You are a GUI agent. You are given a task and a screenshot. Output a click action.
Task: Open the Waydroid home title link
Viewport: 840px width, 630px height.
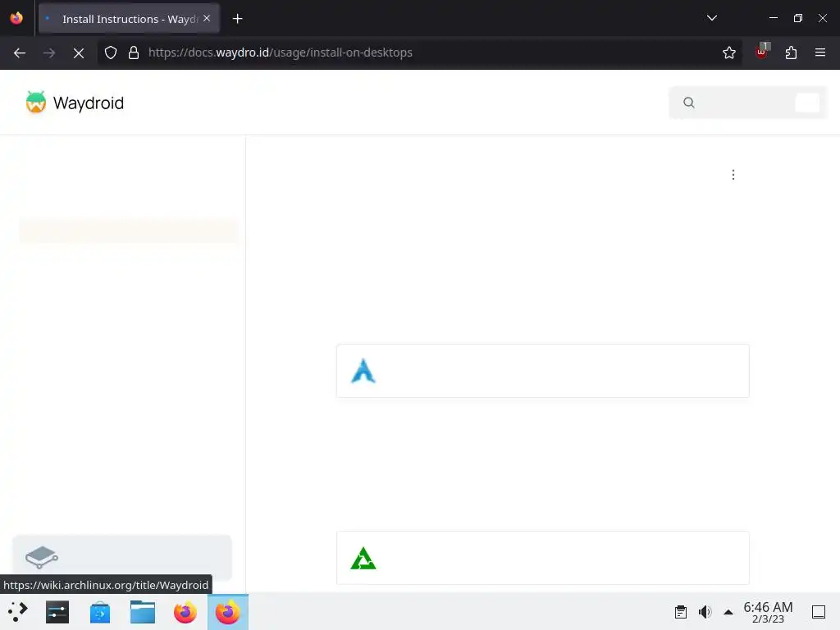89,103
